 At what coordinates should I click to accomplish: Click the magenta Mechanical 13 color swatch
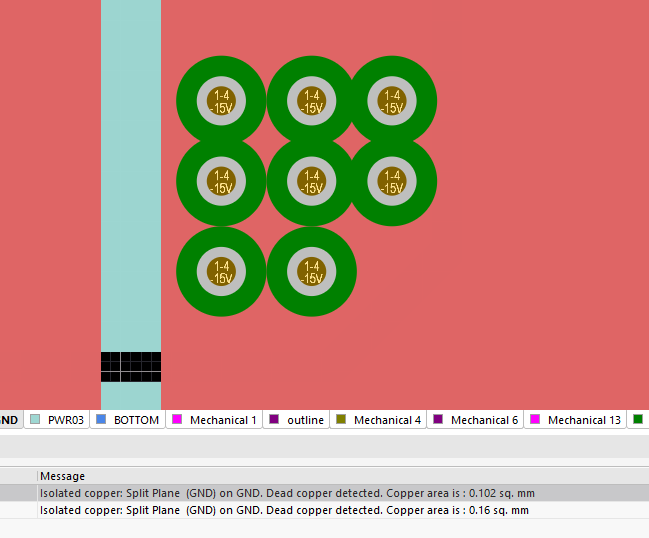(535, 419)
